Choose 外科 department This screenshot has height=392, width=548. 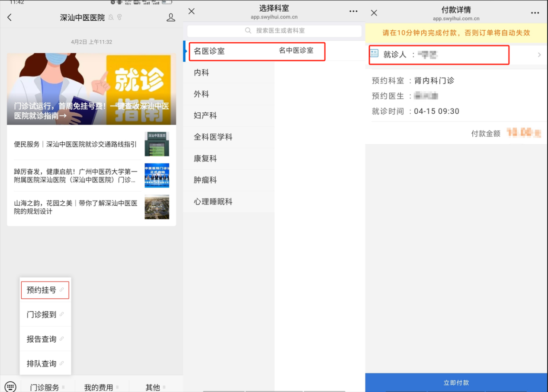tap(229, 94)
